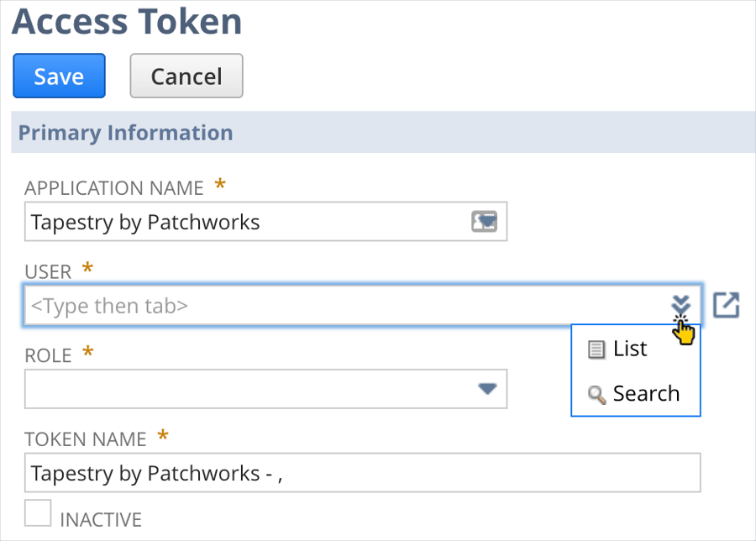The image size is (756, 541).
Task: Click the User field label
Action: pyautogui.click(x=48, y=272)
